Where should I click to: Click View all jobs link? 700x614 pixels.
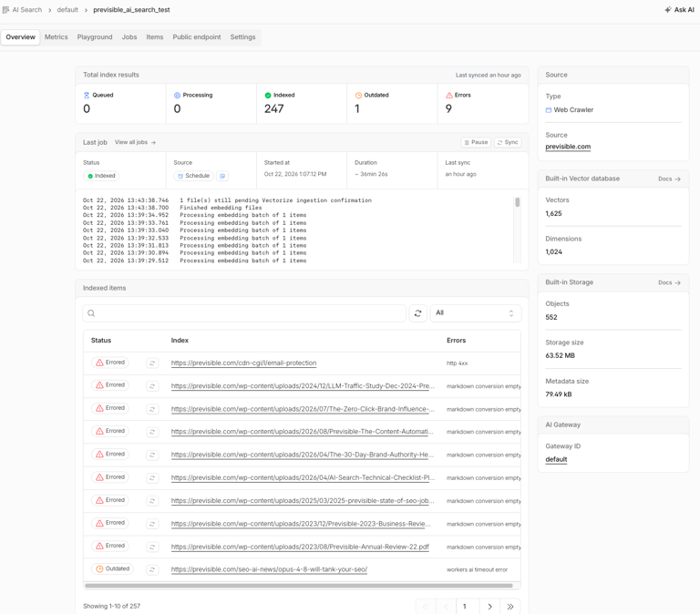tap(135, 142)
